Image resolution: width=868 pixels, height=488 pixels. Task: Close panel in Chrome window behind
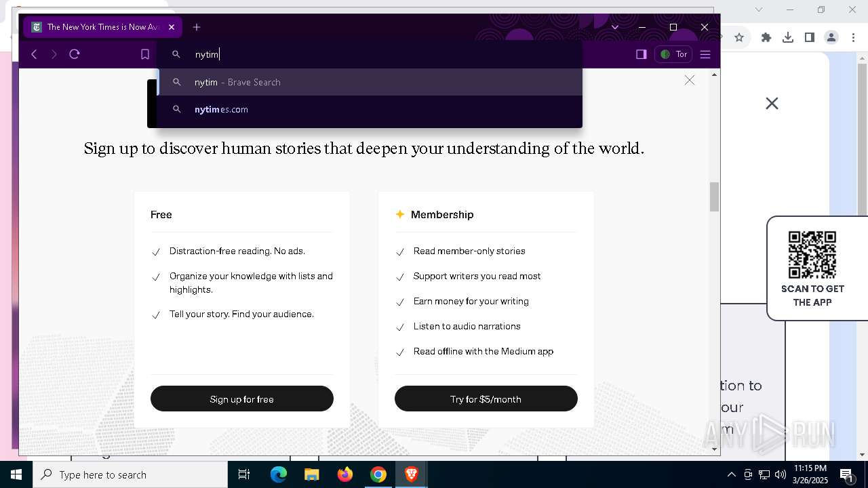(772, 104)
